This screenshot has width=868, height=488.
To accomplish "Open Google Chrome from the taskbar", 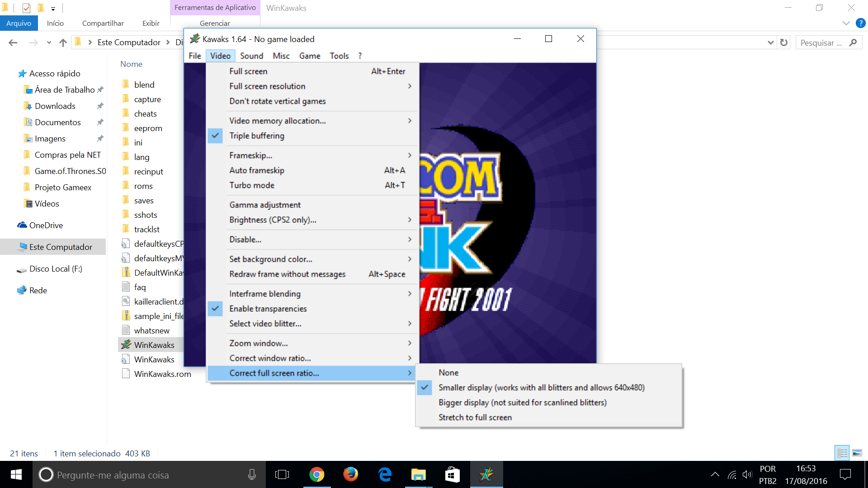I will [316, 474].
